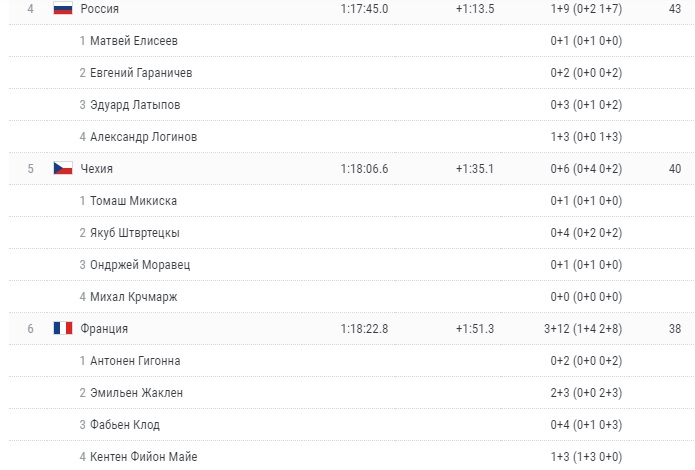Select athlete Михал Крчмарж

[x=132, y=297]
